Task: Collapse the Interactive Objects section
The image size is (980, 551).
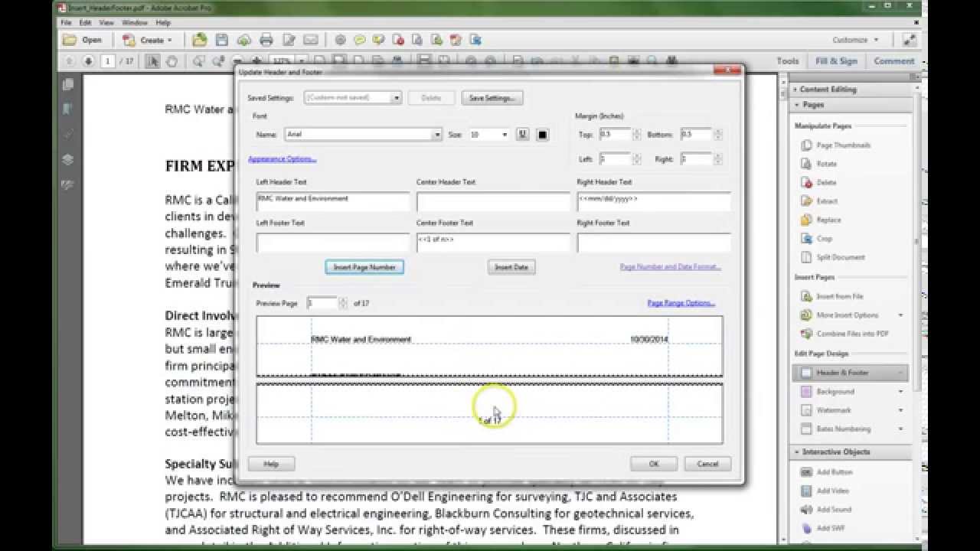Action: pos(797,452)
